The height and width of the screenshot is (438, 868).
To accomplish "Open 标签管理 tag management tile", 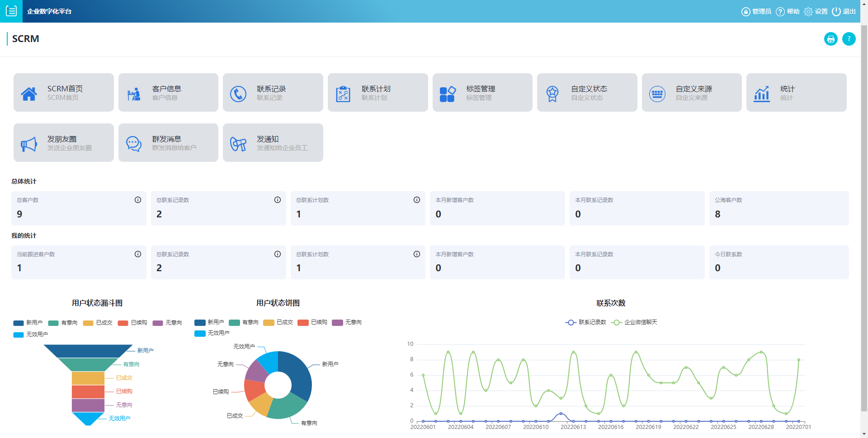I will [x=482, y=93].
